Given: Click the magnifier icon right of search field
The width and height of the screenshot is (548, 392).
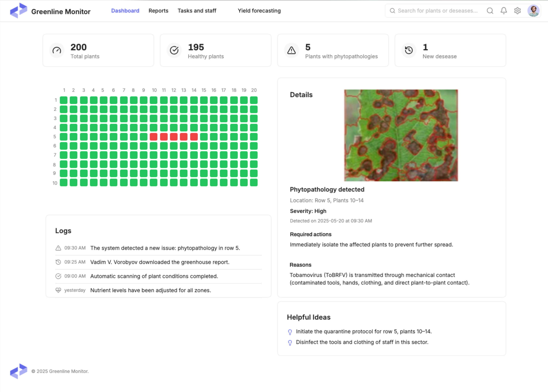Looking at the screenshot, I should (x=490, y=11).
